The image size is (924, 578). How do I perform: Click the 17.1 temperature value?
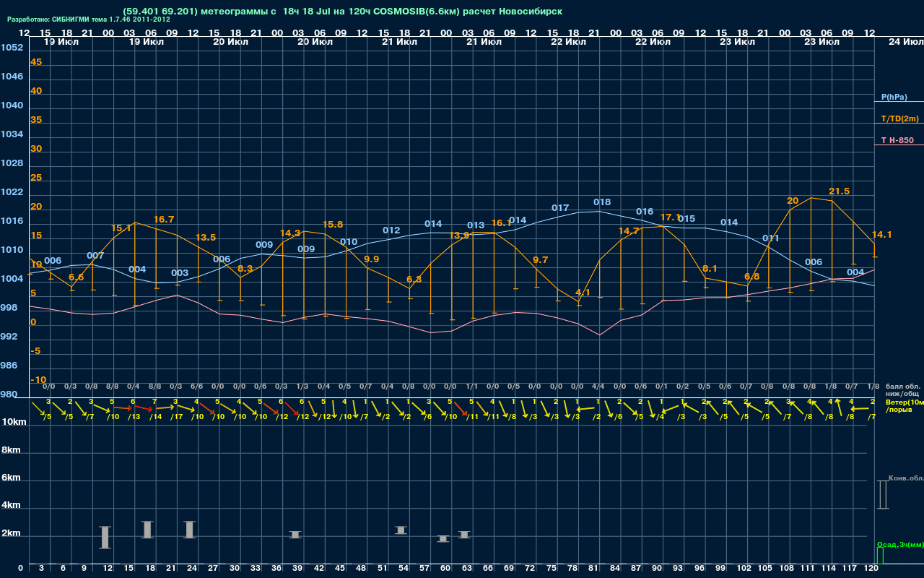pyautogui.click(x=671, y=217)
